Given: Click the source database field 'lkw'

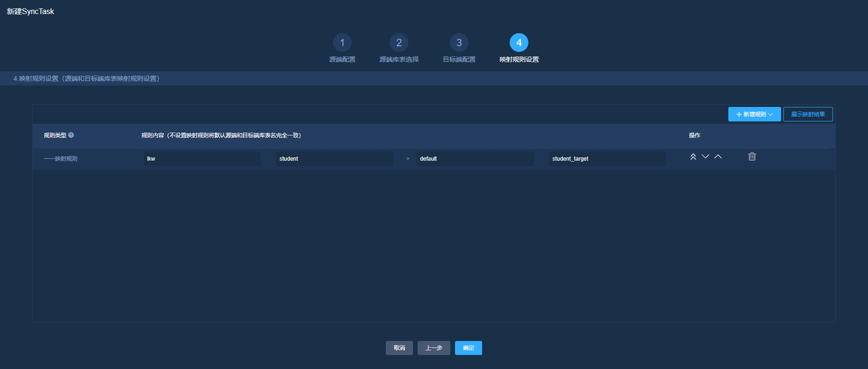Looking at the screenshot, I should [202, 159].
